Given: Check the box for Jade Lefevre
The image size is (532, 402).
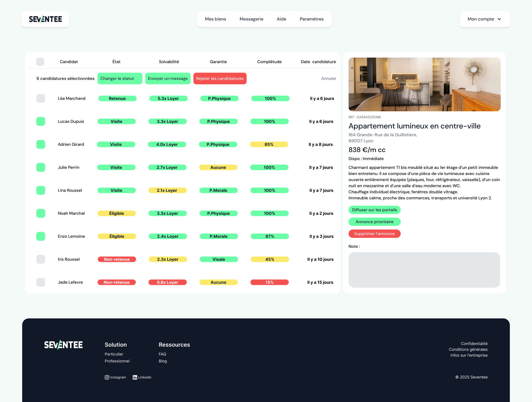Looking at the screenshot, I should pyautogui.click(x=41, y=282).
